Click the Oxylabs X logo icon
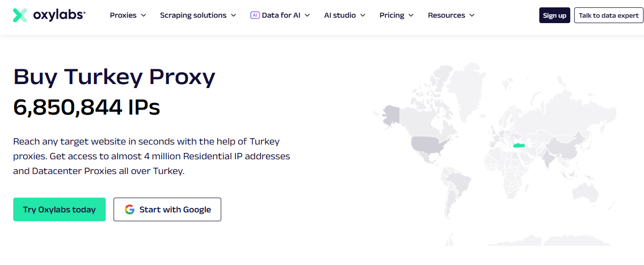The image size is (644, 265). pos(20,15)
